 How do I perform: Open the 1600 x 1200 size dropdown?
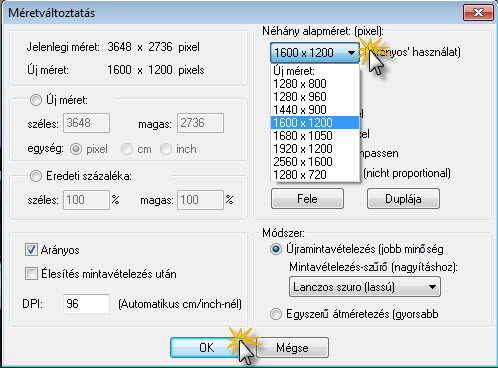click(315, 53)
